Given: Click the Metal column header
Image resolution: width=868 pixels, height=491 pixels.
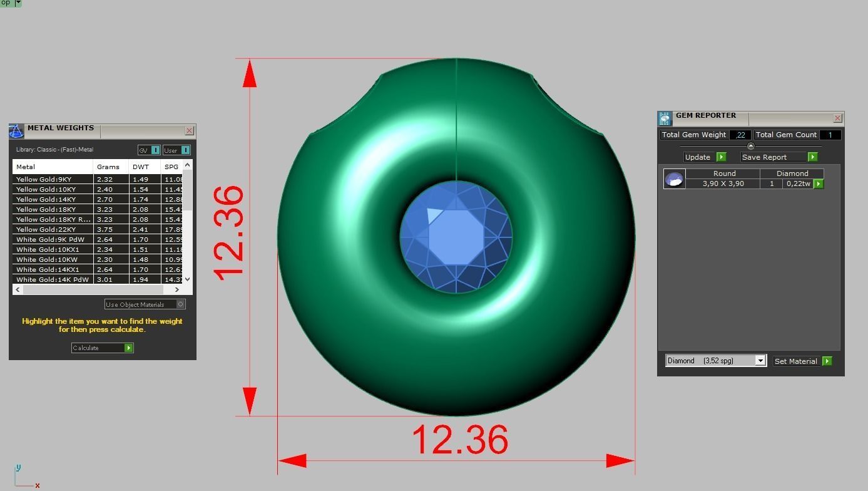Looking at the screenshot, I should pyautogui.click(x=53, y=167).
